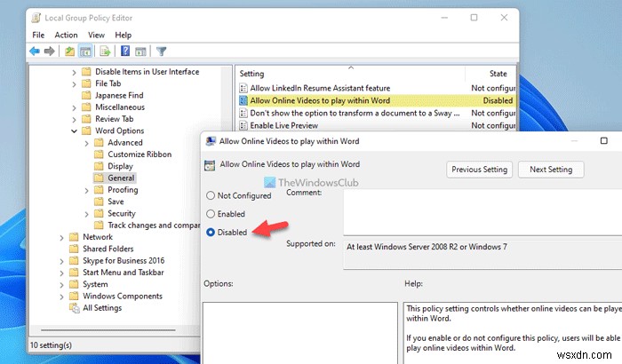
Task: Click the policy icon beside Enable Live Preview
Action: [x=243, y=125]
